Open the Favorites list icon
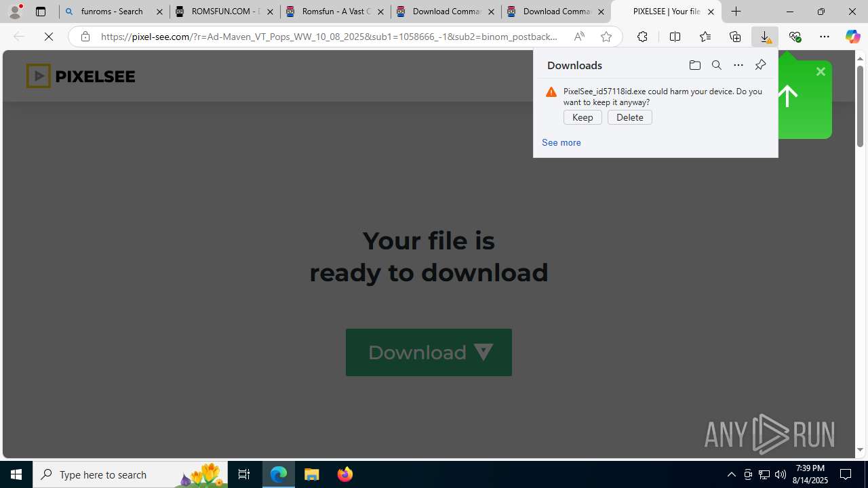The image size is (868, 488). tap(705, 37)
